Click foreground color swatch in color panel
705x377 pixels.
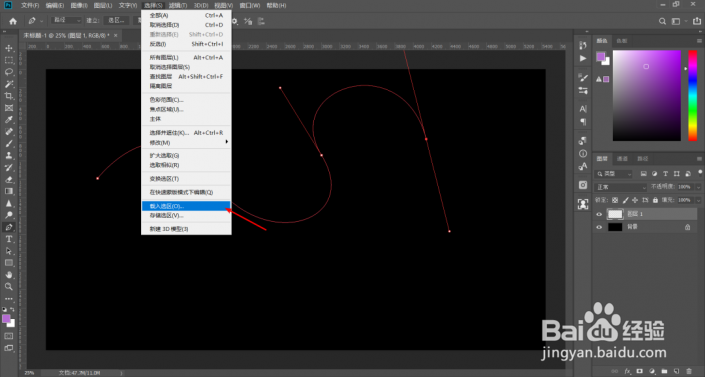[601, 57]
